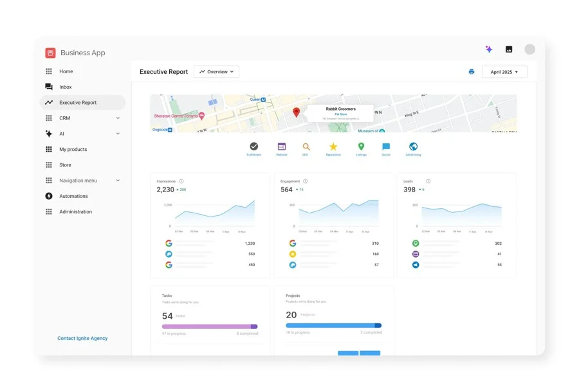Click the yellow star icon beside 160
Viewport: 579px width, 392px height.
pyautogui.click(x=293, y=254)
